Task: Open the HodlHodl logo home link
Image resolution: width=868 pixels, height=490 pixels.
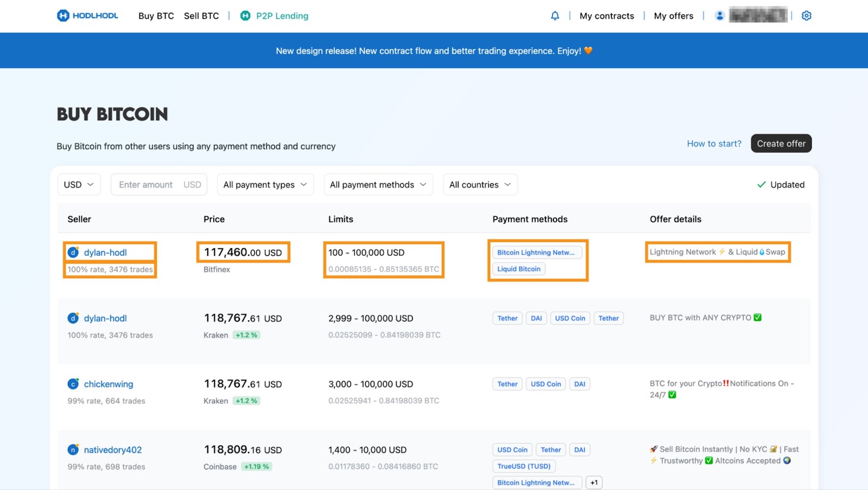Action: 87,16
